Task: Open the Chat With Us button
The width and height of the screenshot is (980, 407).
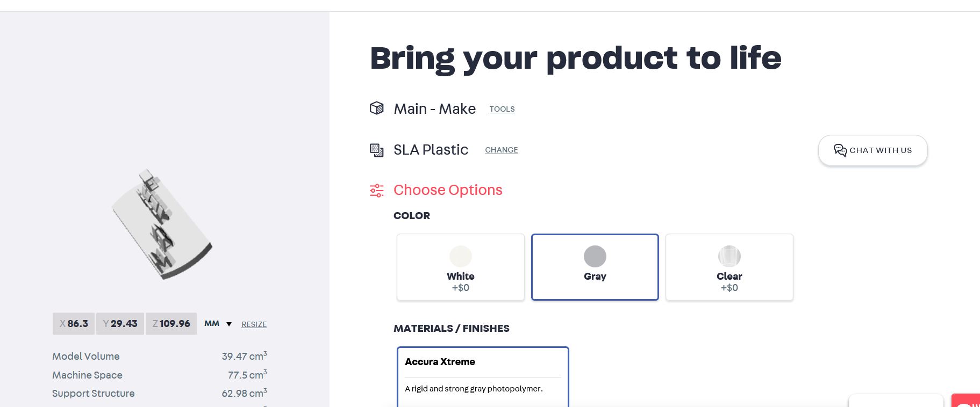Action: coord(873,150)
